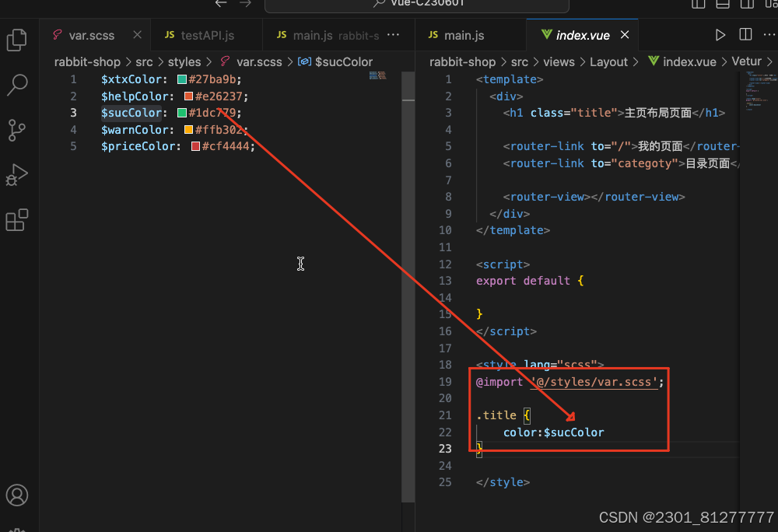Toggle secondary sidebar layout icon
Viewport: 778px width, 532px height.
(747, 4)
